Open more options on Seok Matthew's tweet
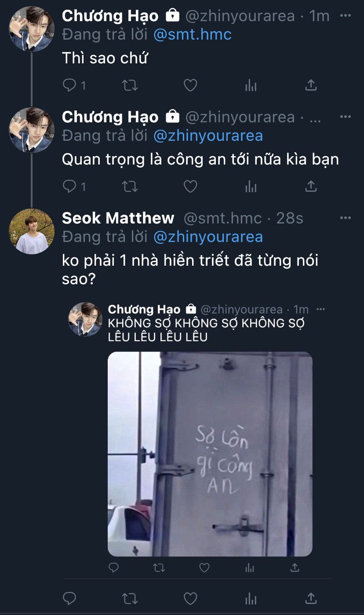 point(346,218)
